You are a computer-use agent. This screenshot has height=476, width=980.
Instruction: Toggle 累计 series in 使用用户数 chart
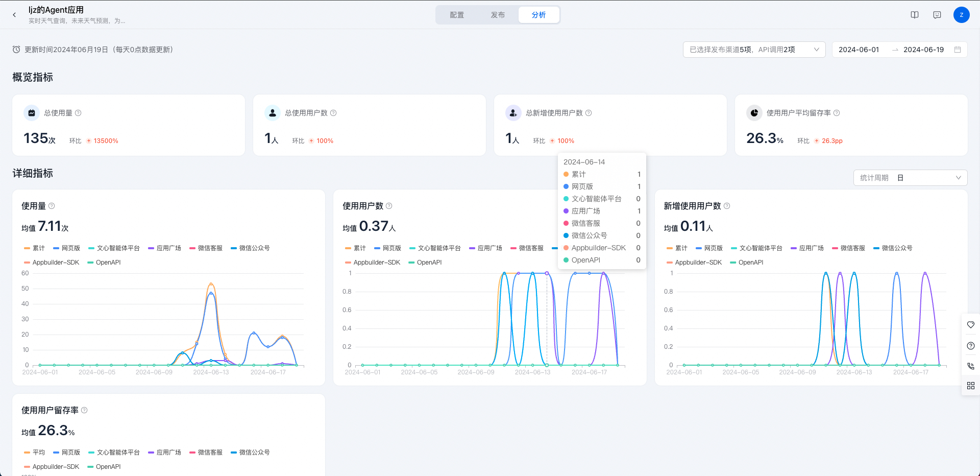pyautogui.click(x=355, y=248)
